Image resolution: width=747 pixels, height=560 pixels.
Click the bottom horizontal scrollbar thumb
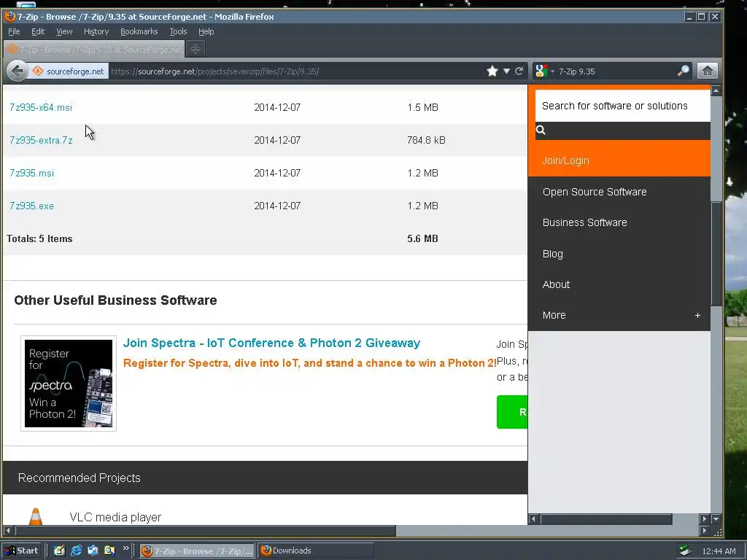point(205,531)
